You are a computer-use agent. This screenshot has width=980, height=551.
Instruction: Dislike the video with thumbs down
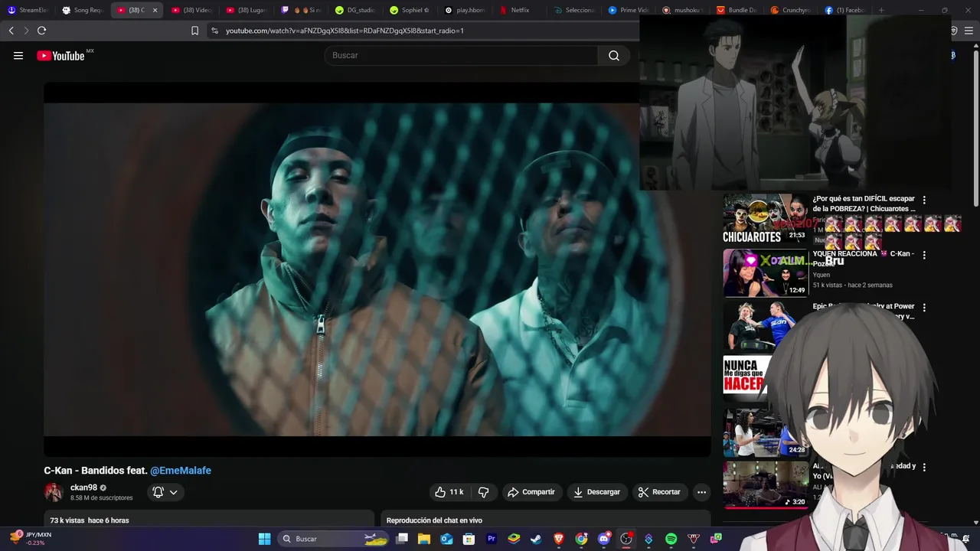tap(483, 492)
